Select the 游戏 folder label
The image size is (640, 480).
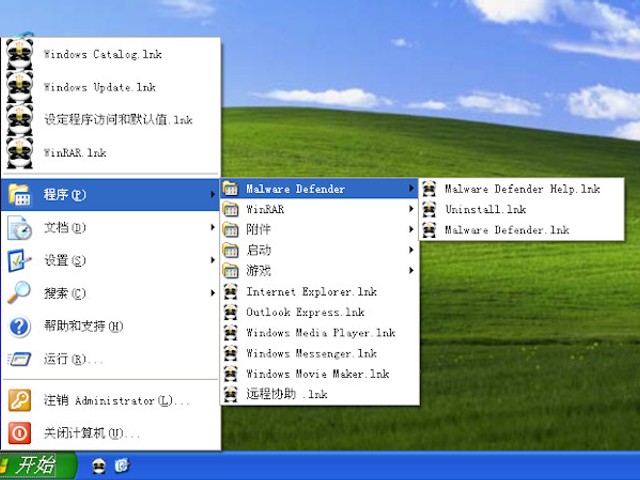coord(258,270)
